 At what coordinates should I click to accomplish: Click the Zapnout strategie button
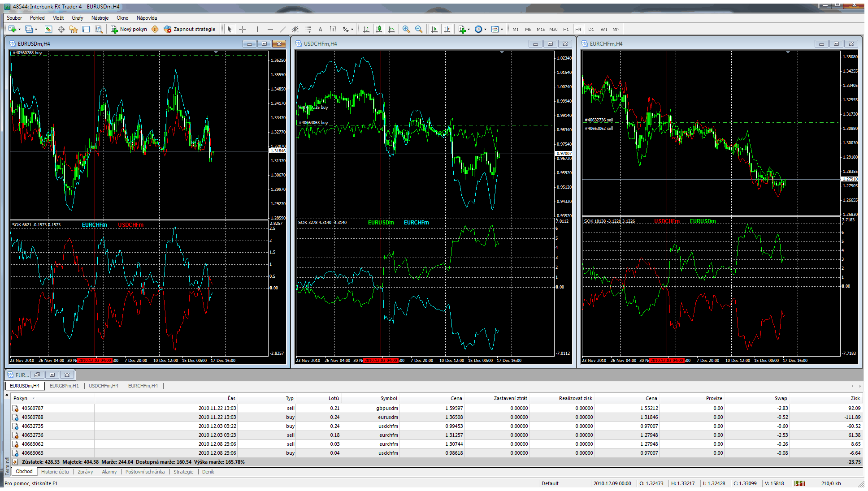coord(190,29)
